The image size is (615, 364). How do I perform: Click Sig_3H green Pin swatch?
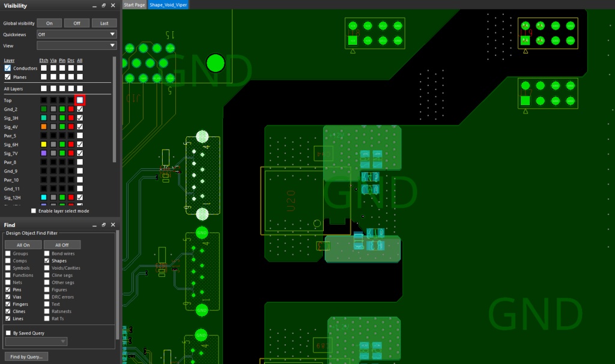[x=62, y=118]
